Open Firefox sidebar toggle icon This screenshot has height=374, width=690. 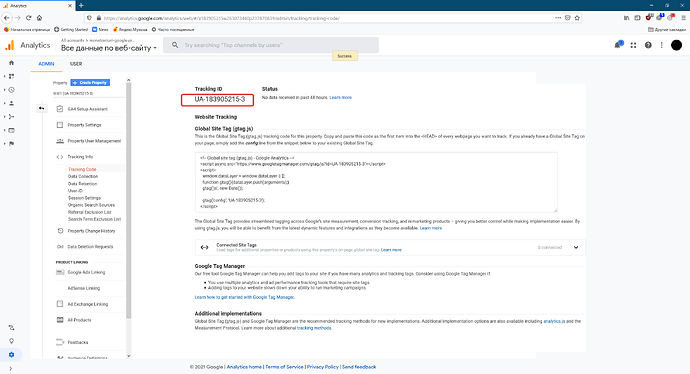coord(637,18)
